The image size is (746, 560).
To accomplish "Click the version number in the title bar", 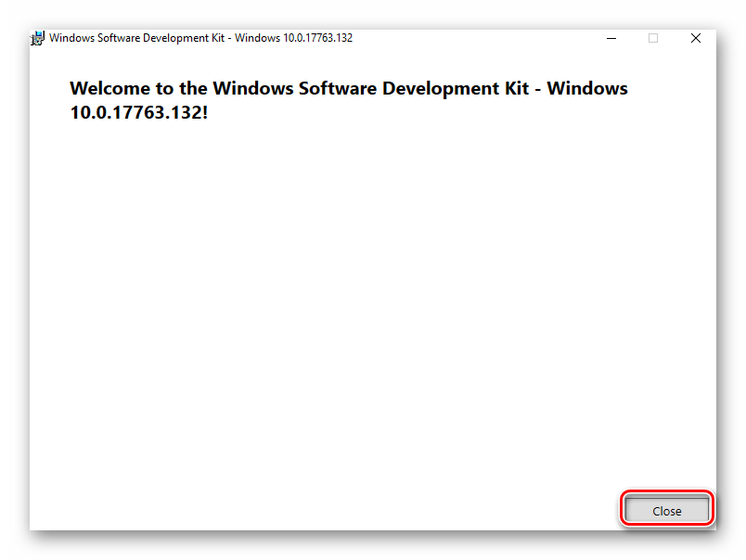I will 319,39.
